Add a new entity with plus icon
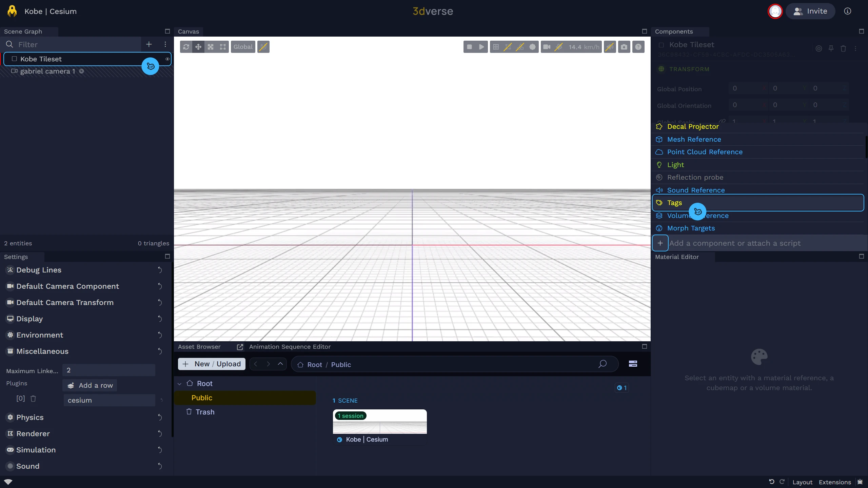 (149, 44)
